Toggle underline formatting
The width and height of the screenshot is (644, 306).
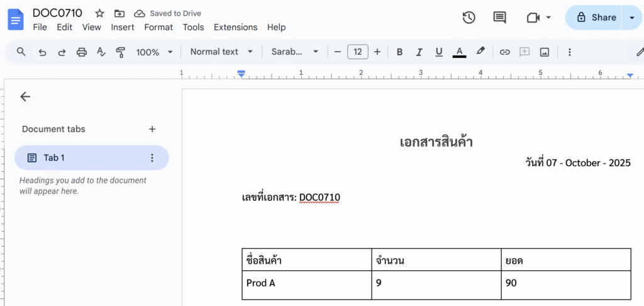[x=439, y=52]
